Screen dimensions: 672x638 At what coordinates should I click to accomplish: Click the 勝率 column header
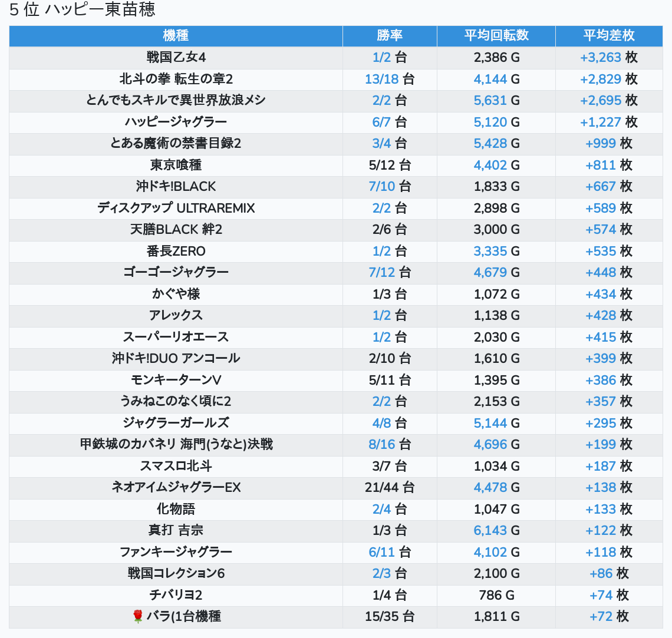pyautogui.click(x=390, y=35)
